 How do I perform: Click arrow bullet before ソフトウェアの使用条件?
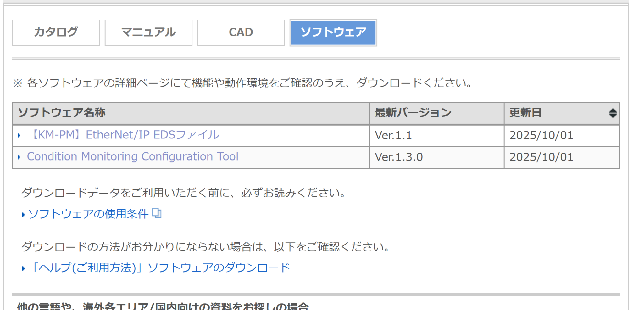(x=24, y=215)
